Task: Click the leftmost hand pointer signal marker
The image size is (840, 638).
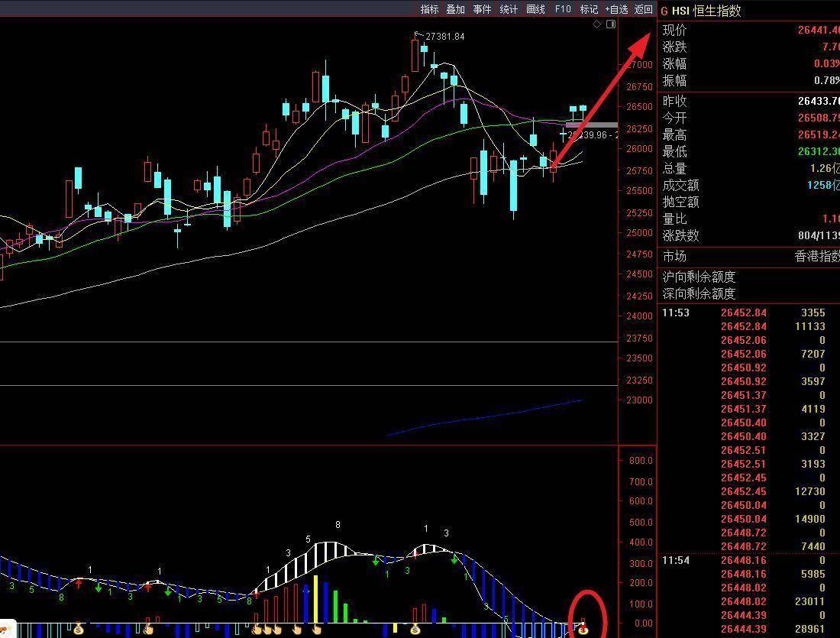Action: coord(149,630)
